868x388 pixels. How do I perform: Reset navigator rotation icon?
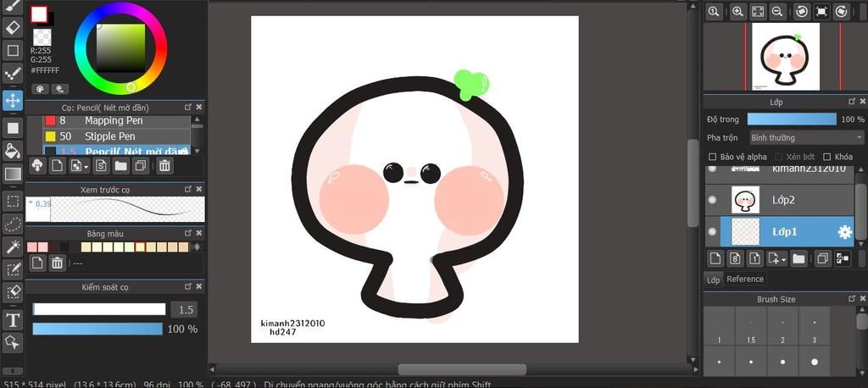point(821,12)
